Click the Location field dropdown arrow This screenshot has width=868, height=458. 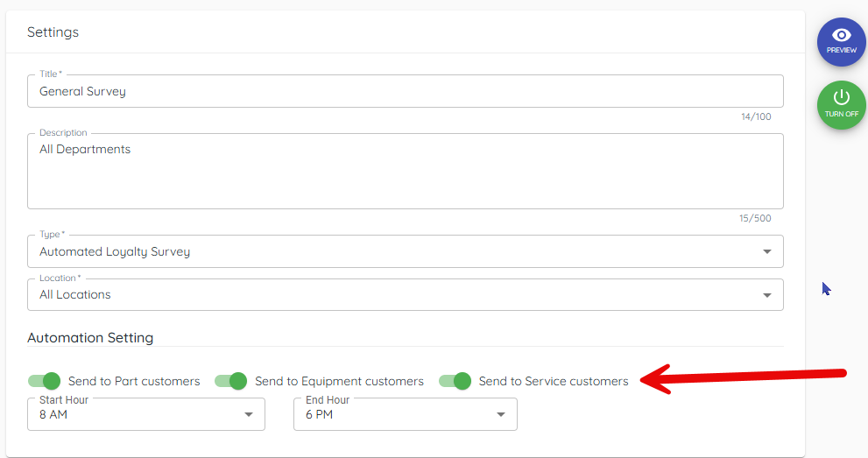[767, 295]
